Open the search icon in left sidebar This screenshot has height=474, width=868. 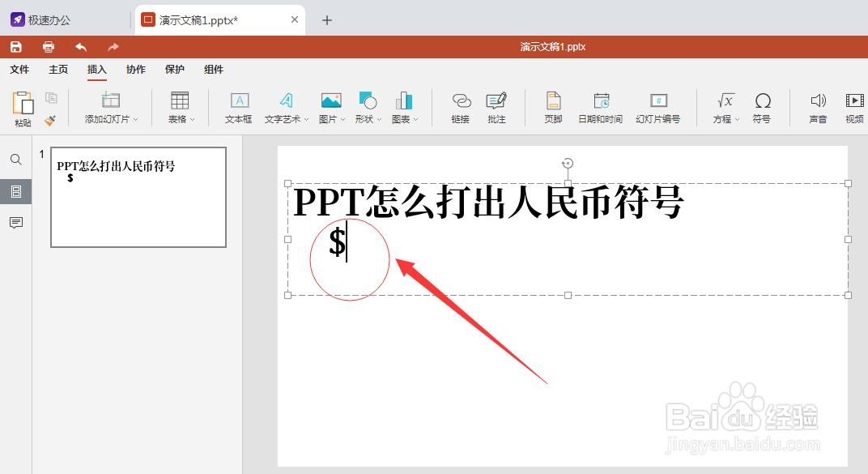click(x=16, y=160)
